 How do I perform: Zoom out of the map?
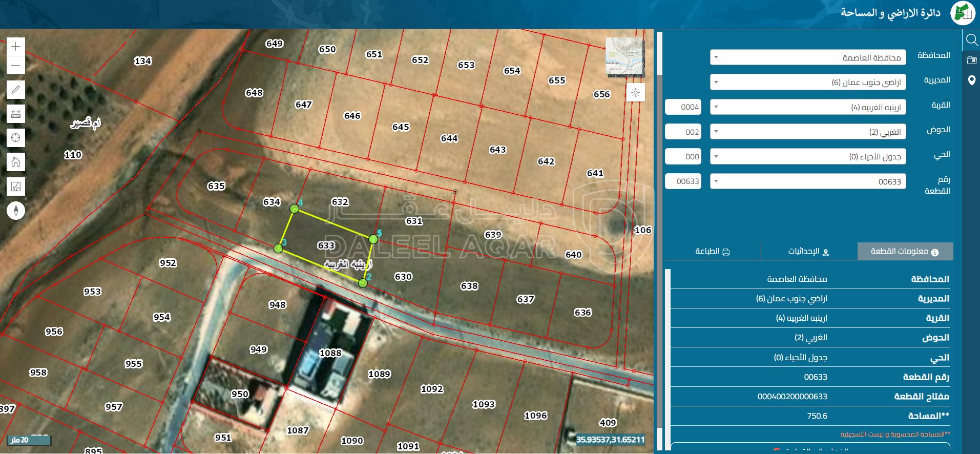(16, 66)
